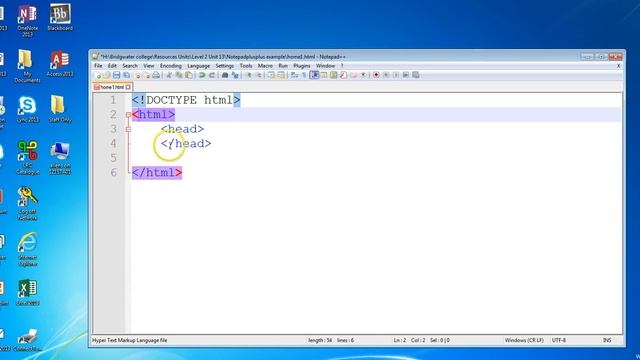
Task: Toggle the file monitoring eye icon
Action: 363,75
